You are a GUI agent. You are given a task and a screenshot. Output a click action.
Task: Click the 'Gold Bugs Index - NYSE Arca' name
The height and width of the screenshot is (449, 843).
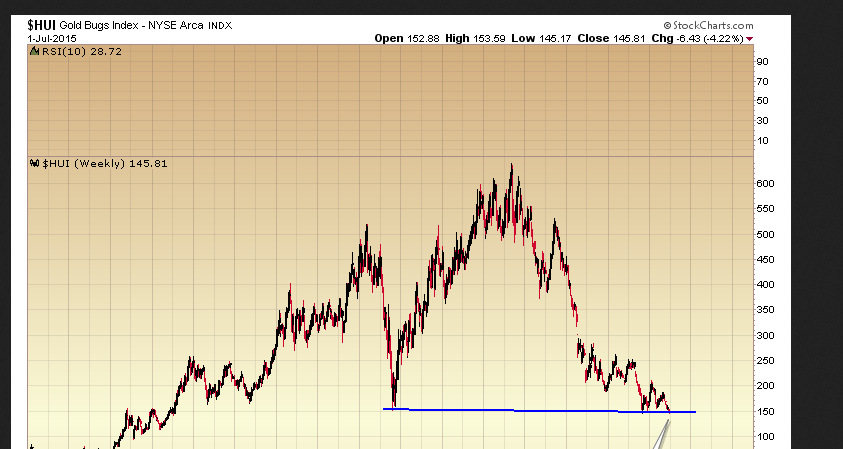[131, 25]
